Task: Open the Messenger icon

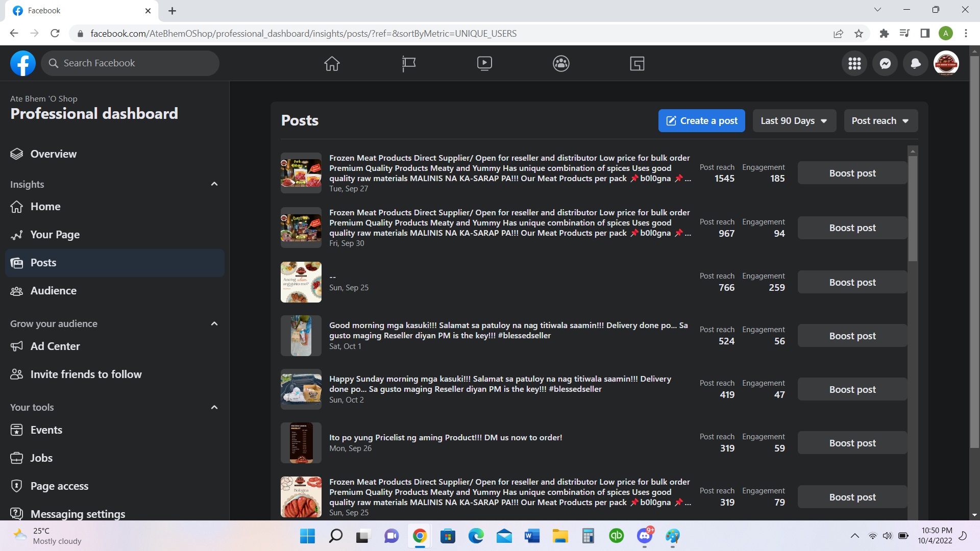Action: click(885, 63)
